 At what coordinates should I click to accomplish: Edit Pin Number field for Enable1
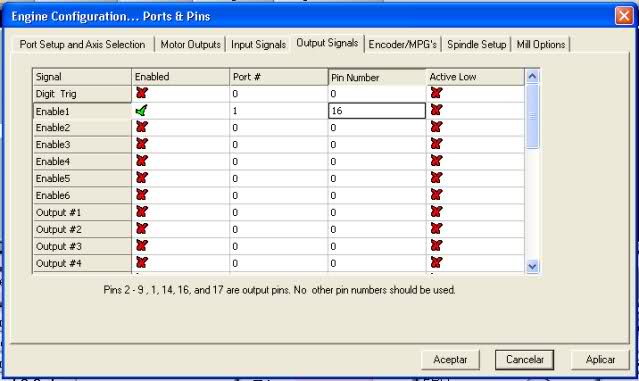click(377, 111)
